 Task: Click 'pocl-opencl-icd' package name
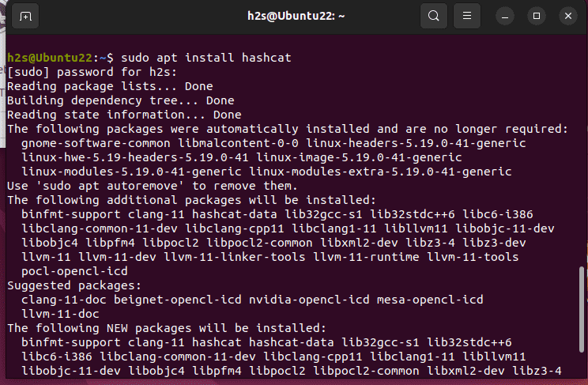(x=74, y=271)
